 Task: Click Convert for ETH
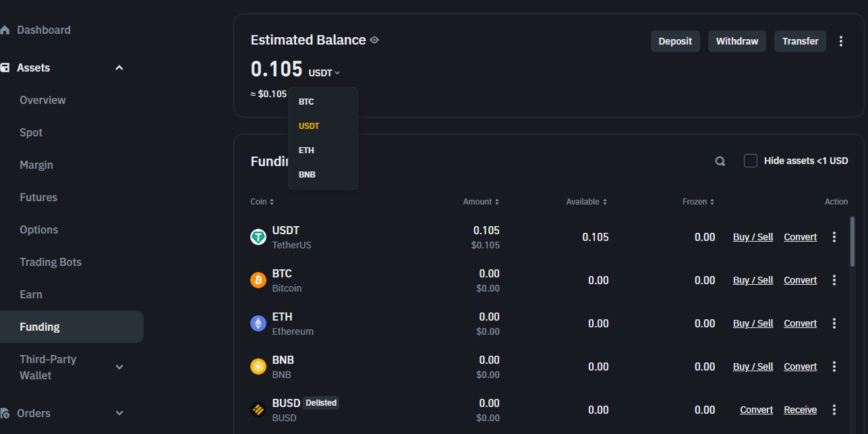(x=801, y=323)
